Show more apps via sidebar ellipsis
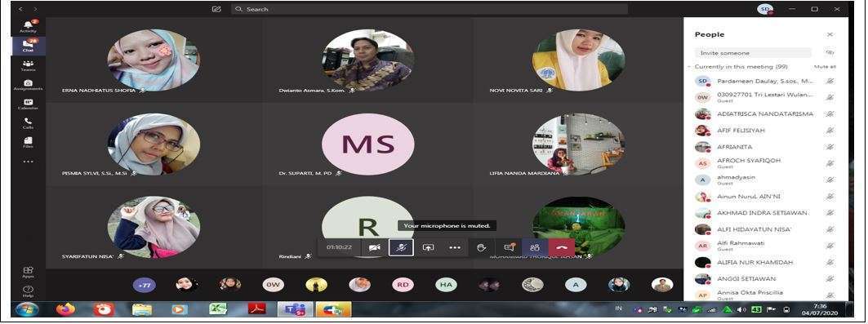 point(28,162)
